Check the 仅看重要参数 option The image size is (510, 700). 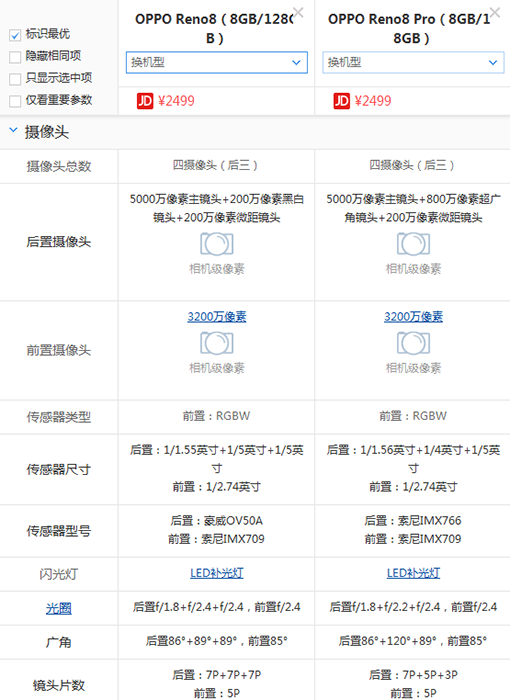pos(15,100)
